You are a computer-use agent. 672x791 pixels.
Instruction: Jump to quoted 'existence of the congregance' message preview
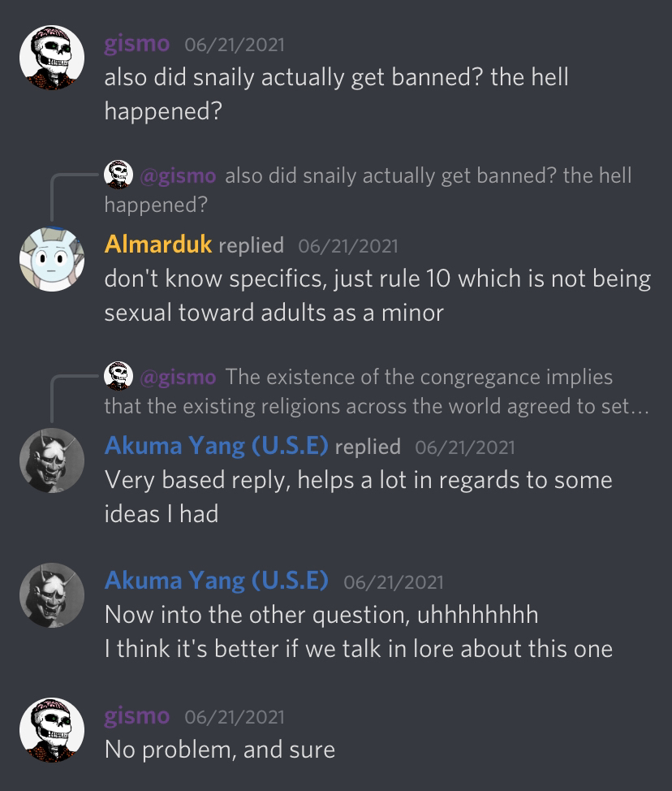tap(377, 391)
